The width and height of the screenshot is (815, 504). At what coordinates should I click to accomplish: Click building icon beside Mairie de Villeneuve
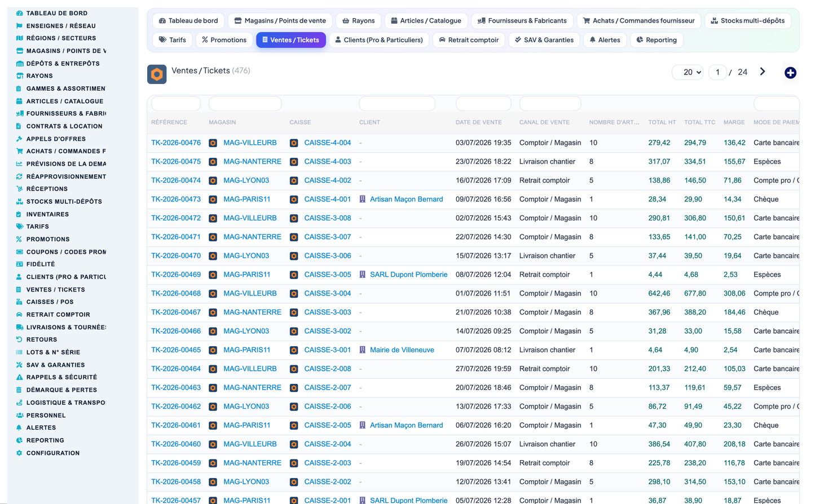363,350
